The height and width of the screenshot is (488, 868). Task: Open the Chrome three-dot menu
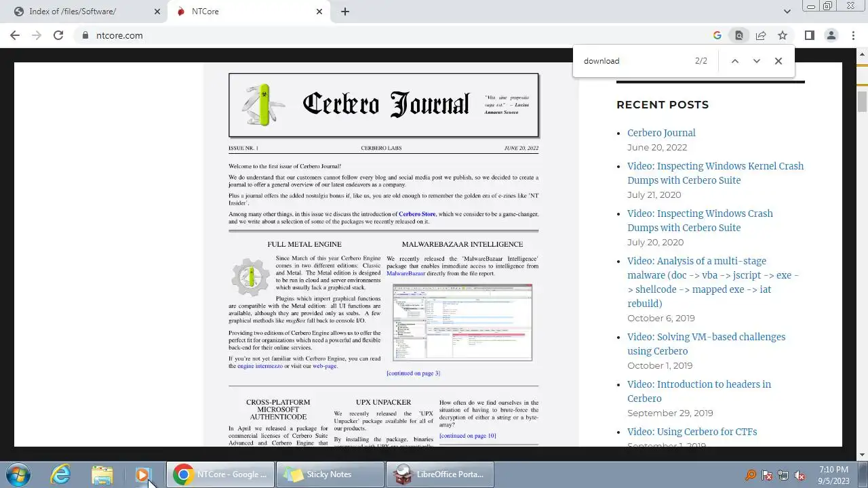click(852, 35)
